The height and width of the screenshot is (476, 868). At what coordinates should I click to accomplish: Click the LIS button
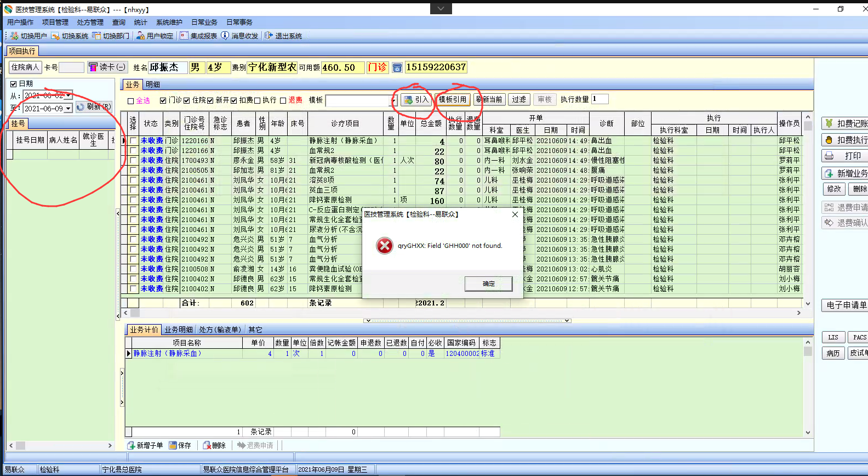pos(833,337)
